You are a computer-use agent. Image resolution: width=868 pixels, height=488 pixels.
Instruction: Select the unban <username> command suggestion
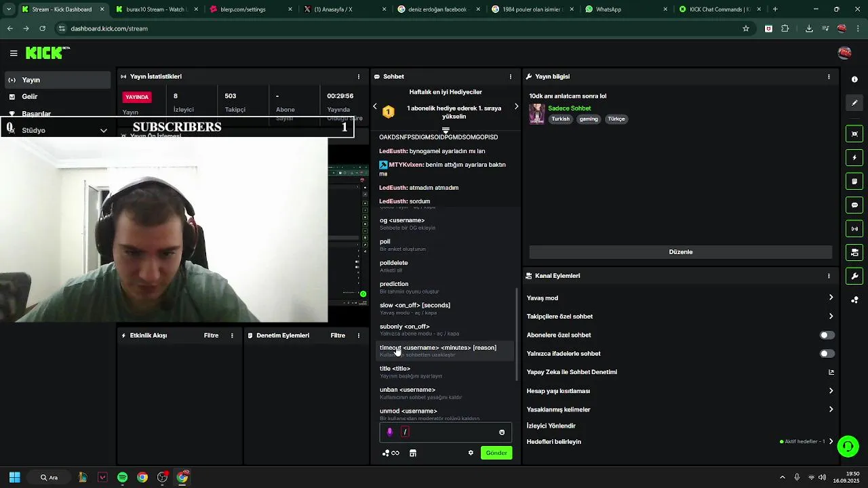pos(445,393)
